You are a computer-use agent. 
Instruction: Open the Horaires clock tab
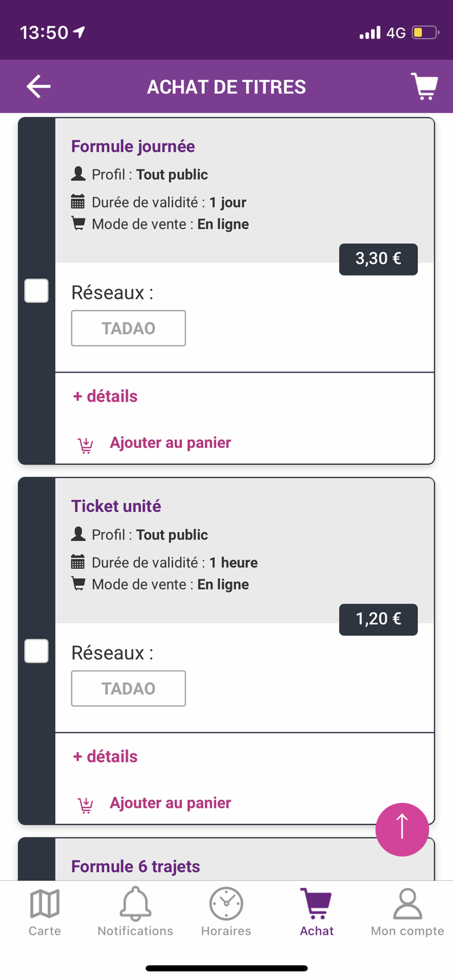pos(226,911)
